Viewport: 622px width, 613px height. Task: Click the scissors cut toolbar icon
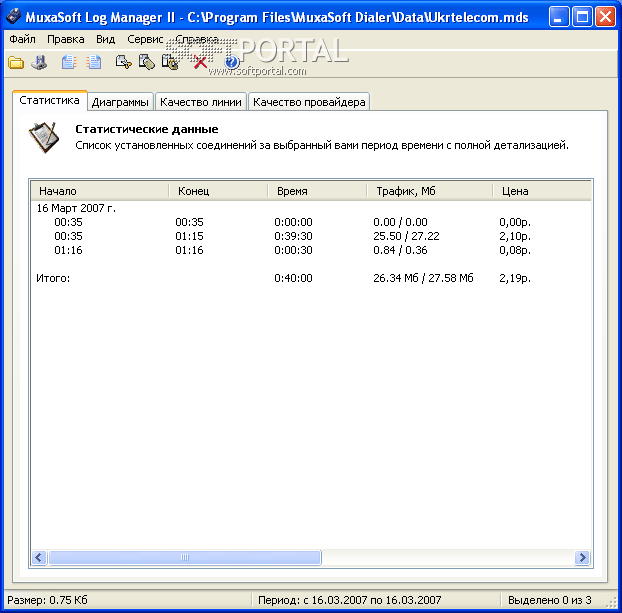tap(123, 63)
